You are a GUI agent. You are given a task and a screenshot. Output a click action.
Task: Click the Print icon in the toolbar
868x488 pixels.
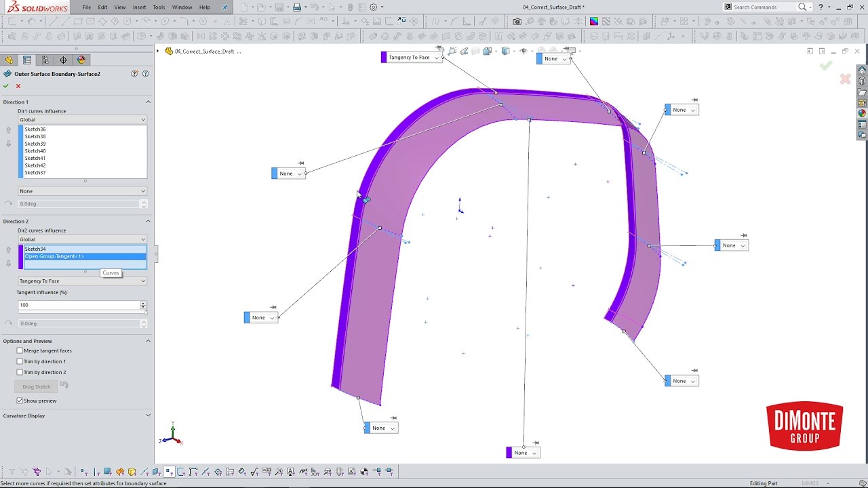(296, 7)
